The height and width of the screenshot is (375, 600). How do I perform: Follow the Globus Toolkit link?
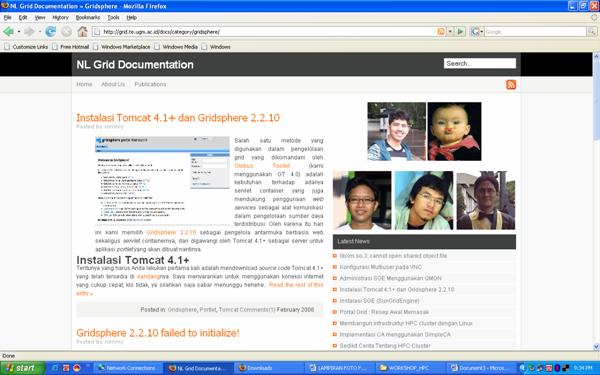(262, 166)
